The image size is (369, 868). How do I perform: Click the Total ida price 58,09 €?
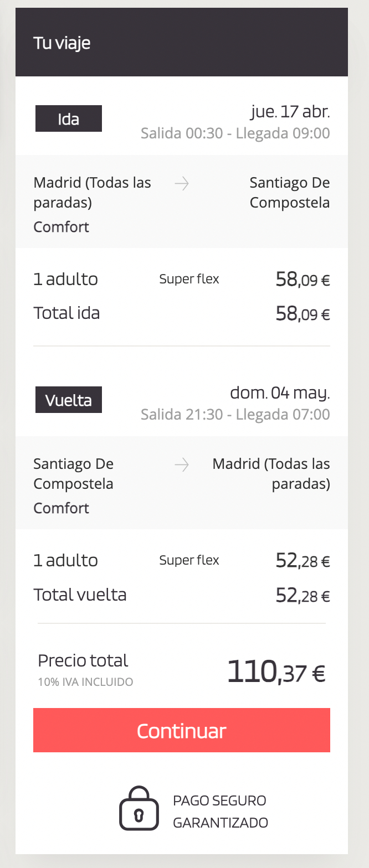tap(303, 314)
